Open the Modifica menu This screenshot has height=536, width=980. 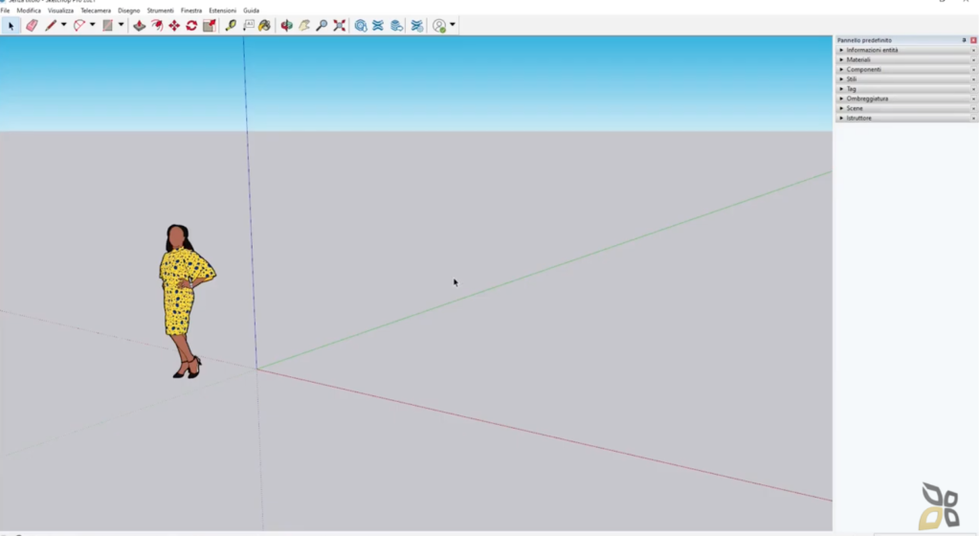(x=29, y=11)
